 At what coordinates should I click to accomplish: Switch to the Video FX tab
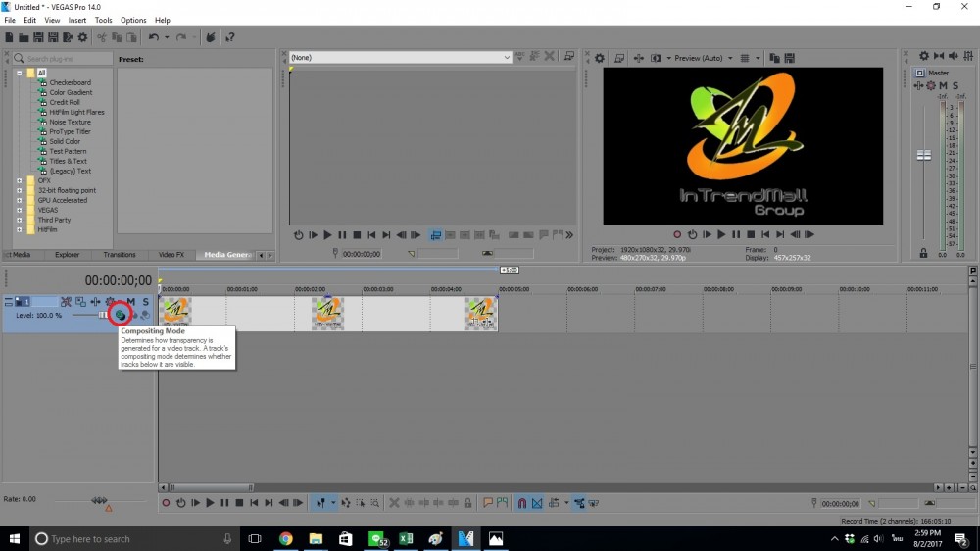click(x=171, y=255)
